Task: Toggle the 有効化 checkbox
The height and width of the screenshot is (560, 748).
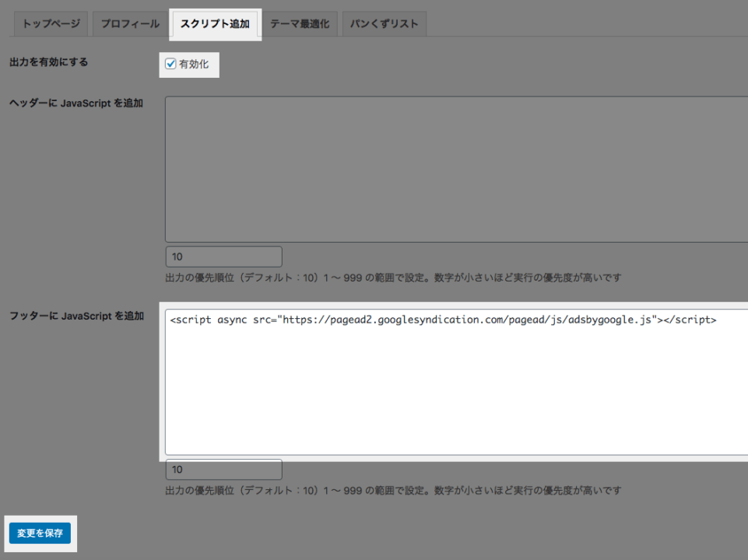Action: pyautogui.click(x=170, y=64)
